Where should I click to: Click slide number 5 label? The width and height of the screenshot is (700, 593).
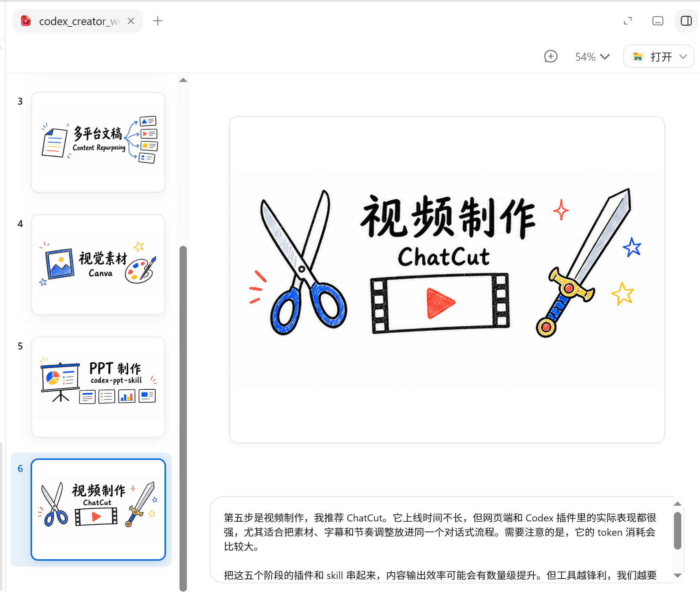pyautogui.click(x=20, y=346)
